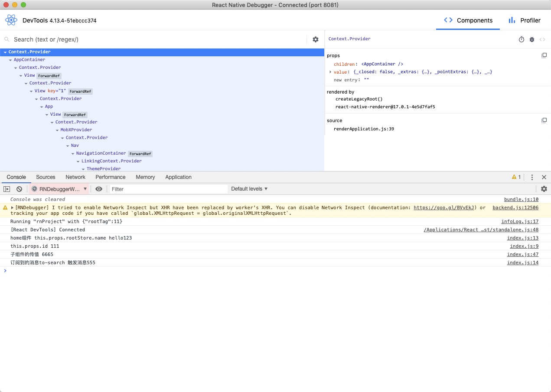Viewport: 551px width, 392px height.
Task: Open the infoLog.js:17 source link
Action: pyautogui.click(x=520, y=221)
